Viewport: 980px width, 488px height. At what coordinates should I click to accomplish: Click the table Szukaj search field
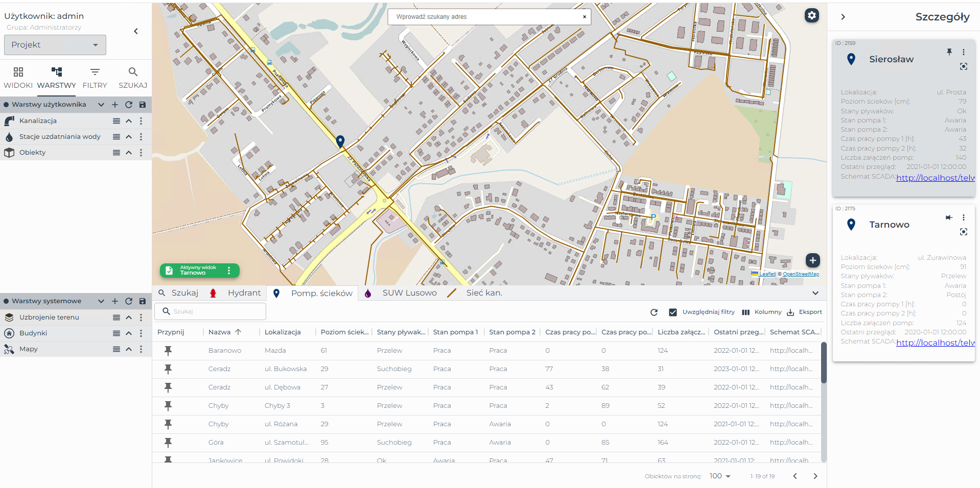tap(211, 311)
